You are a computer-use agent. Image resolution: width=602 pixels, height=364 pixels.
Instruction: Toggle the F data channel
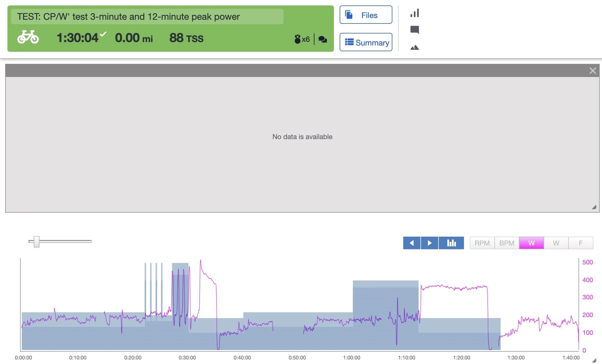coord(581,243)
